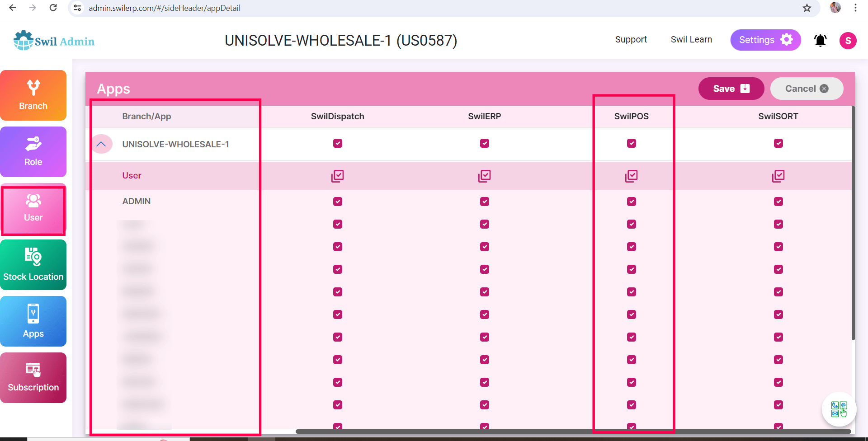This screenshot has height=441, width=868.
Task: Open the browser three-dot menu
Action: click(x=855, y=8)
